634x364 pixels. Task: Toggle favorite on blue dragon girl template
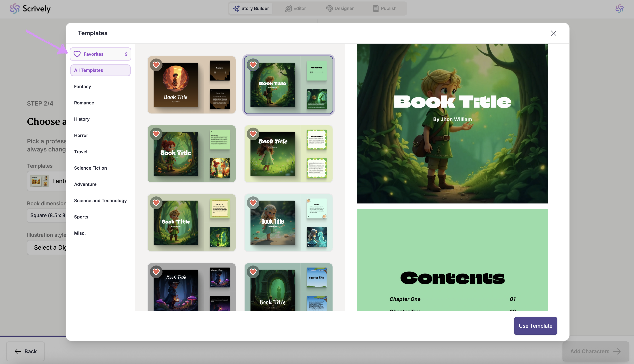(253, 203)
